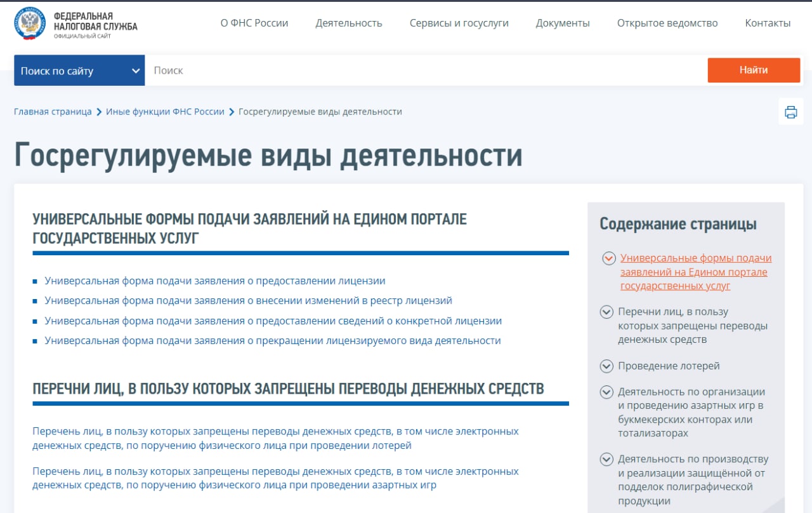Open the 'Деятельность' menu item
The width and height of the screenshot is (812, 513).
click(349, 23)
